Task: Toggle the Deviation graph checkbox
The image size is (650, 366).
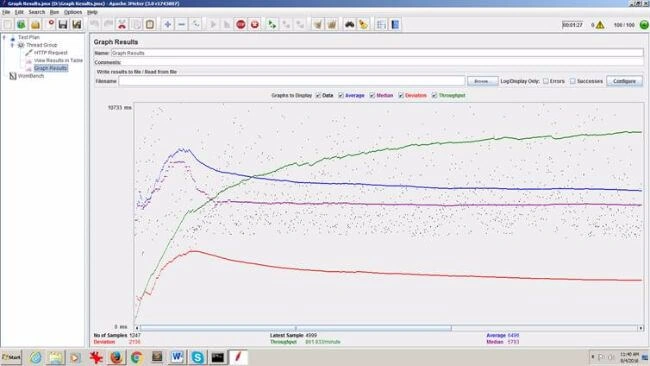Action: click(x=401, y=95)
